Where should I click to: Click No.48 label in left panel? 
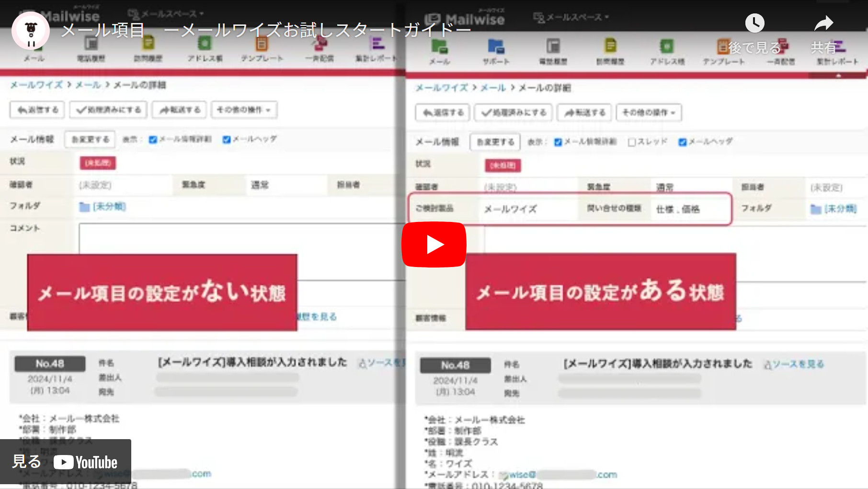(x=50, y=363)
